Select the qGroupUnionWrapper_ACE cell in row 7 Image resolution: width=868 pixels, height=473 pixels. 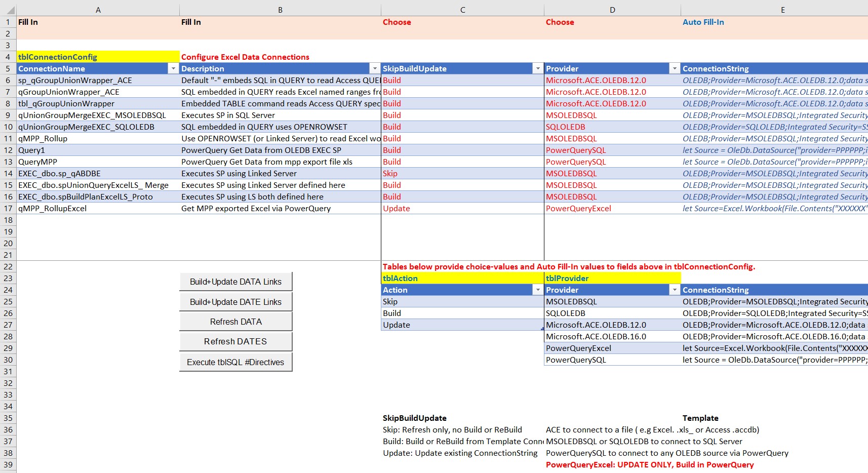tap(98, 92)
